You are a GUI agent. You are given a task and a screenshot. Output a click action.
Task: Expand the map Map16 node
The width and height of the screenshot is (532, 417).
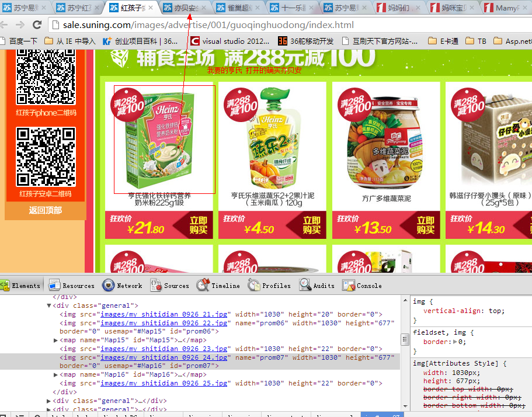coord(56,375)
